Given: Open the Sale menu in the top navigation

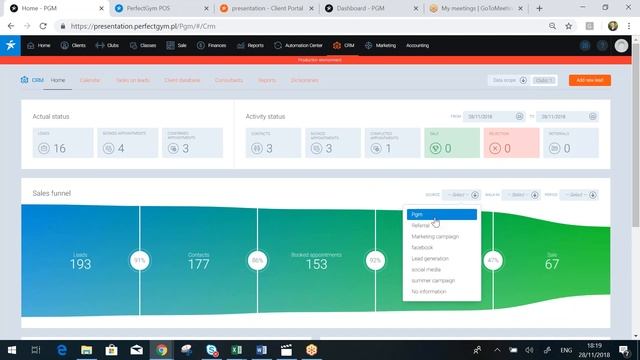Looking at the screenshot, I should coord(176,45).
